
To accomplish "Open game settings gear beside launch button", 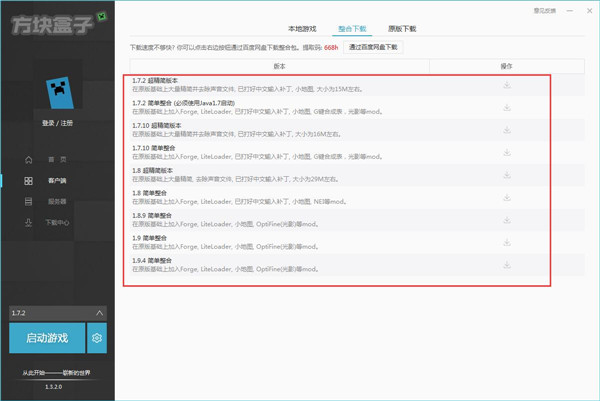I will pyautogui.click(x=97, y=338).
